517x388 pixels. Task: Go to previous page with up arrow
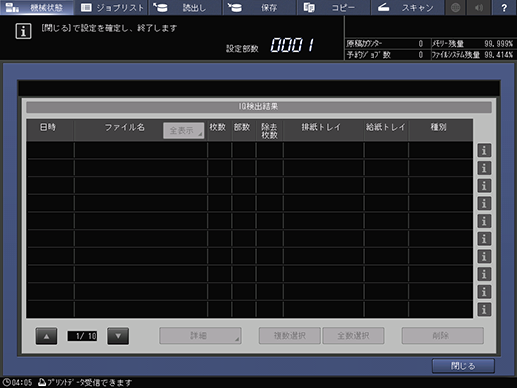[46, 336]
